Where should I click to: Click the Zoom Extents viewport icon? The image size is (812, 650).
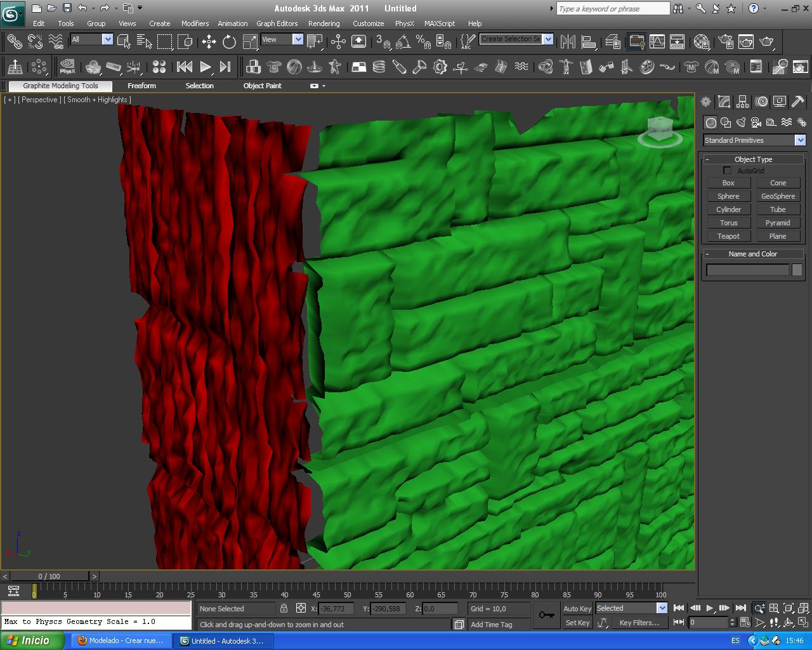coord(789,608)
